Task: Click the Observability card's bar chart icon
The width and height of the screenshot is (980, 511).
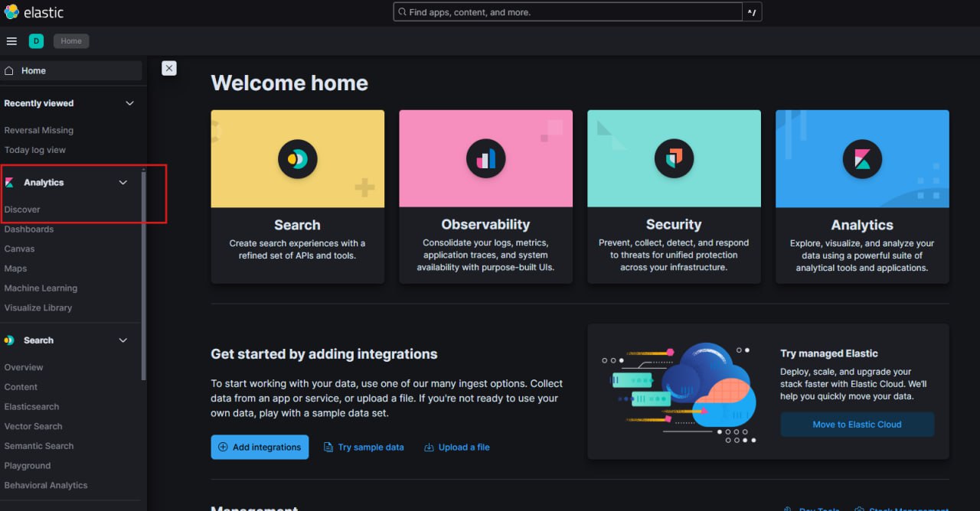Action: [485, 159]
